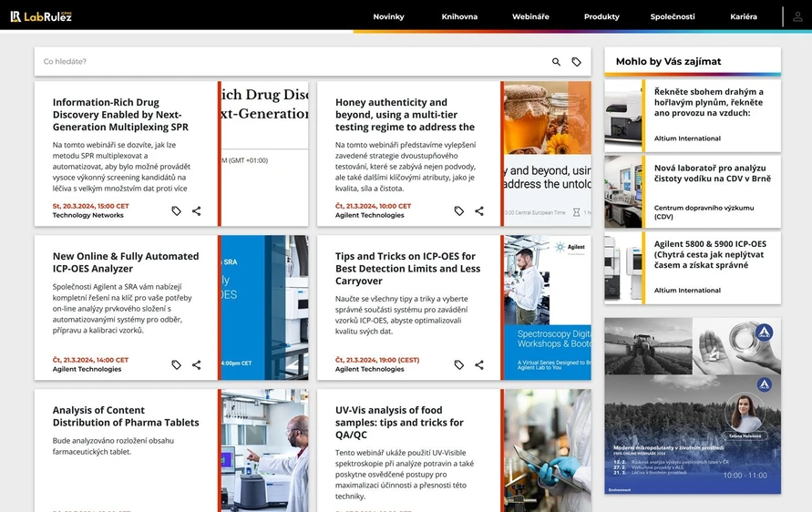Click date 'Čt, 21.3.2024, 14:00 CET'
812x512 pixels.
point(90,360)
